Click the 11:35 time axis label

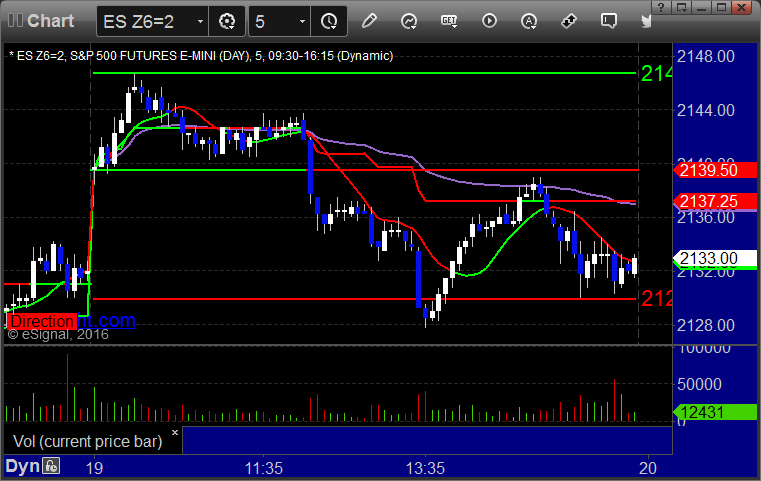pos(264,468)
